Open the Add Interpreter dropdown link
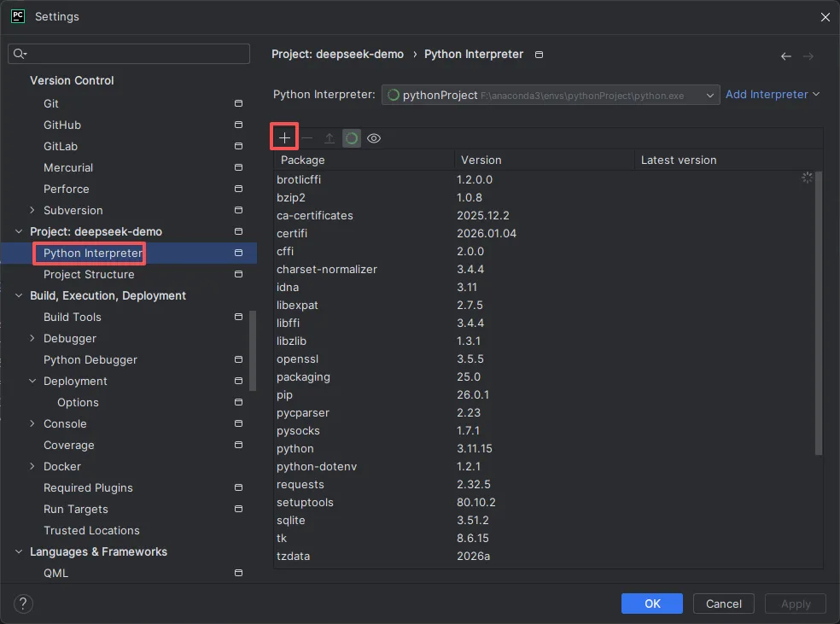The height and width of the screenshot is (624, 840). 773,94
